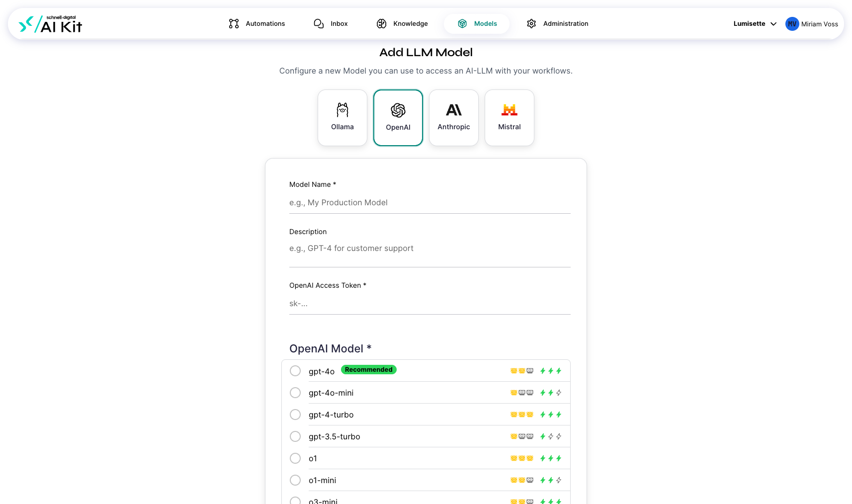Image resolution: width=852 pixels, height=504 pixels.
Task: Open the Miriam Voss user menu
Action: click(812, 24)
